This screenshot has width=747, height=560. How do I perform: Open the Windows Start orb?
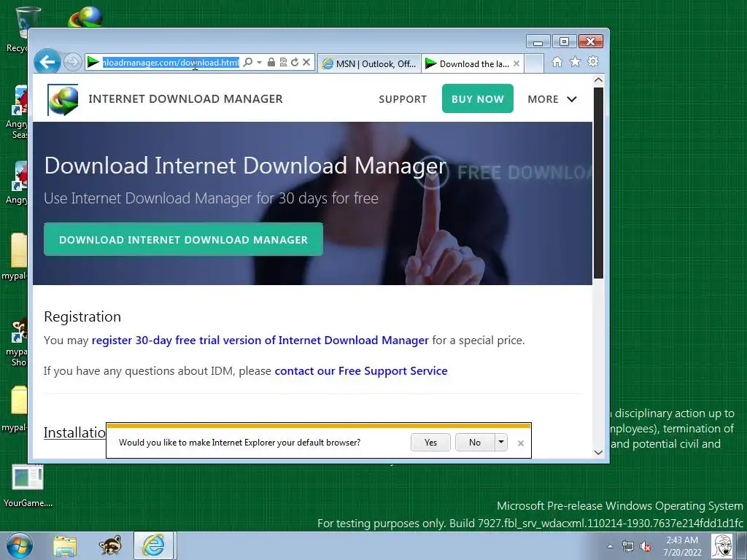pos(20,545)
